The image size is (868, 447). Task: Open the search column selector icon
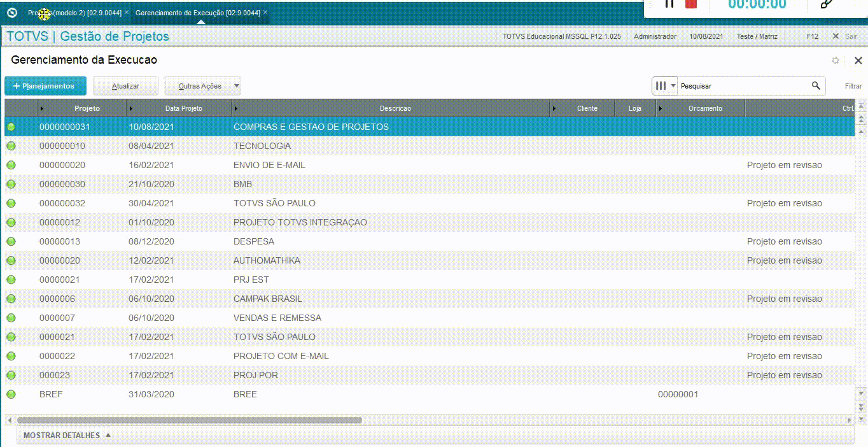tap(665, 86)
